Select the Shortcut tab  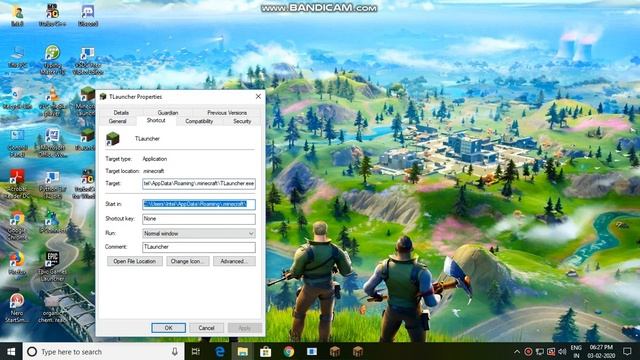coord(156,120)
